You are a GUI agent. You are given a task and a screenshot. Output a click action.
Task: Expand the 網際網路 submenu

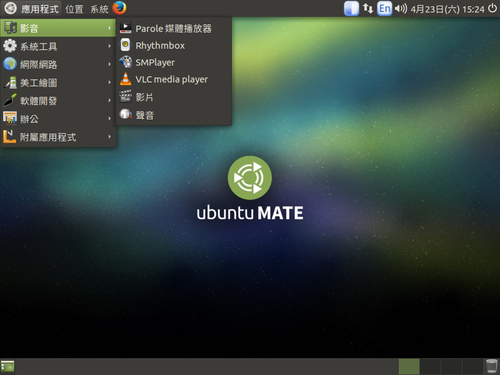tap(58, 64)
